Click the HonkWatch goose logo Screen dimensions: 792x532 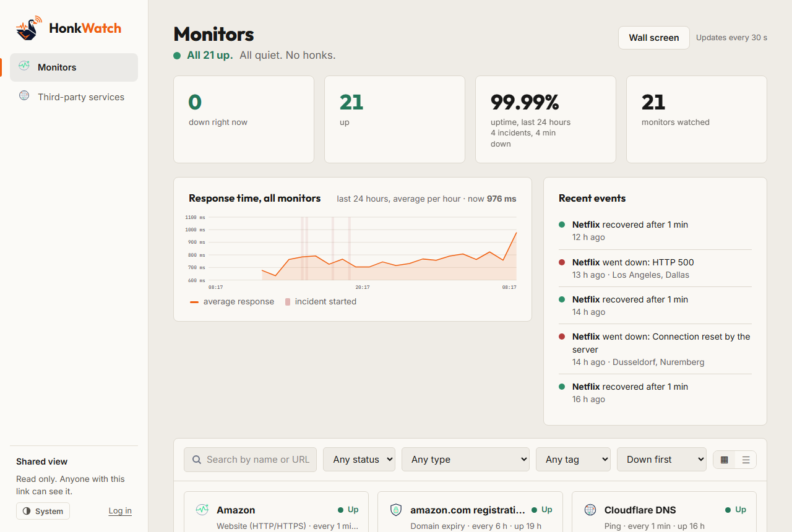[x=29, y=28]
